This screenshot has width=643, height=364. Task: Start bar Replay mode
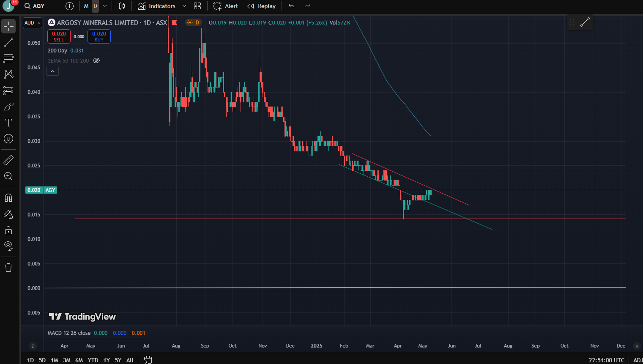coord(262,6)
